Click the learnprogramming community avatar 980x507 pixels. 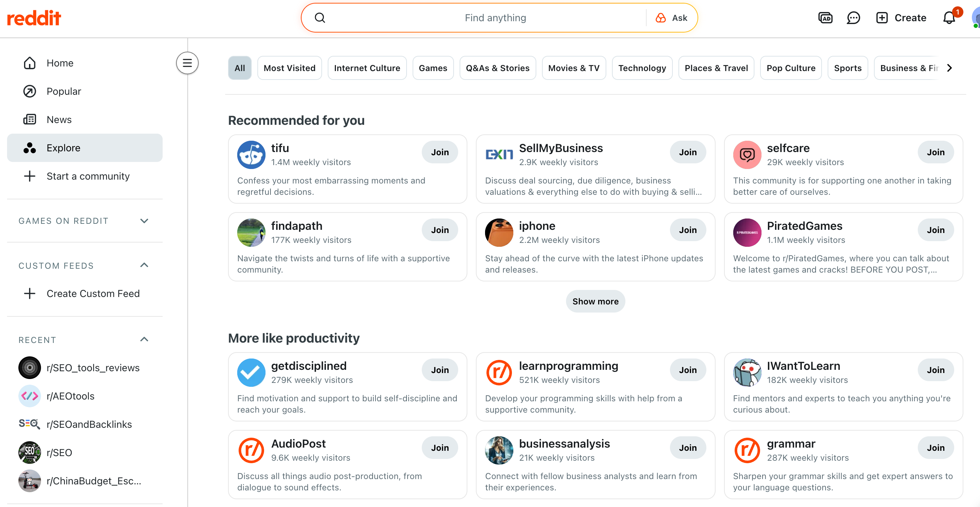(x=499, y=373)
